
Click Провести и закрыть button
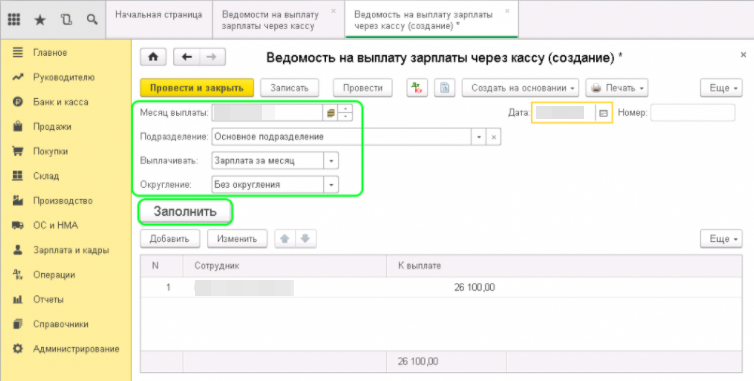pos(197,88)
